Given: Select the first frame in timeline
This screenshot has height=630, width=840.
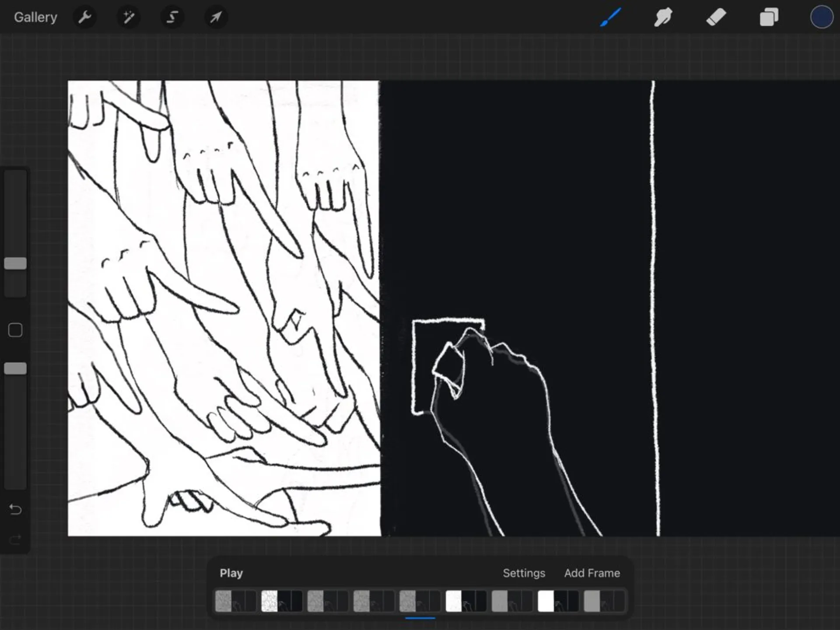Looking at the screenshot, I should pos(235,601).
